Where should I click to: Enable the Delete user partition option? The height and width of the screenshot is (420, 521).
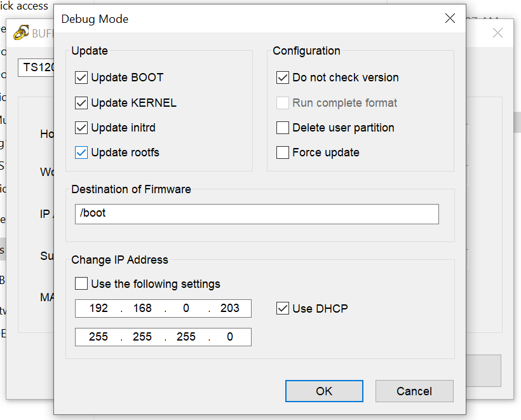283,128
